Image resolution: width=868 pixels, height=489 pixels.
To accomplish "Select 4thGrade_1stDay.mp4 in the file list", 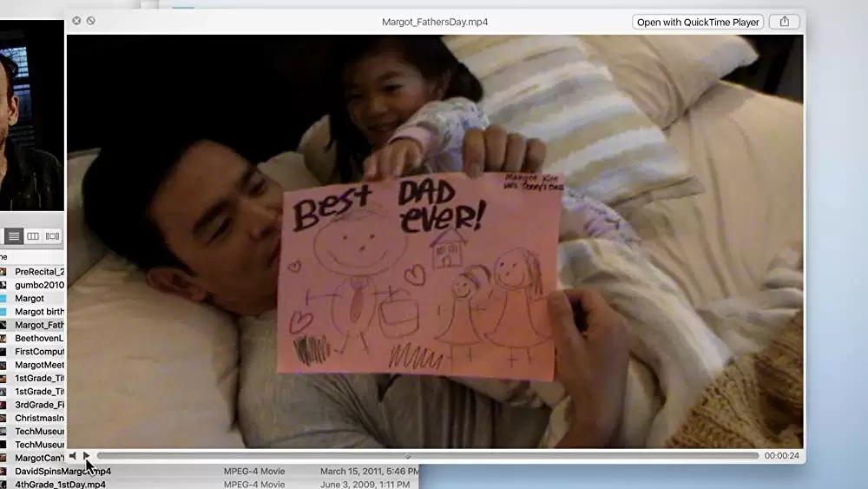I will [60, 485].
